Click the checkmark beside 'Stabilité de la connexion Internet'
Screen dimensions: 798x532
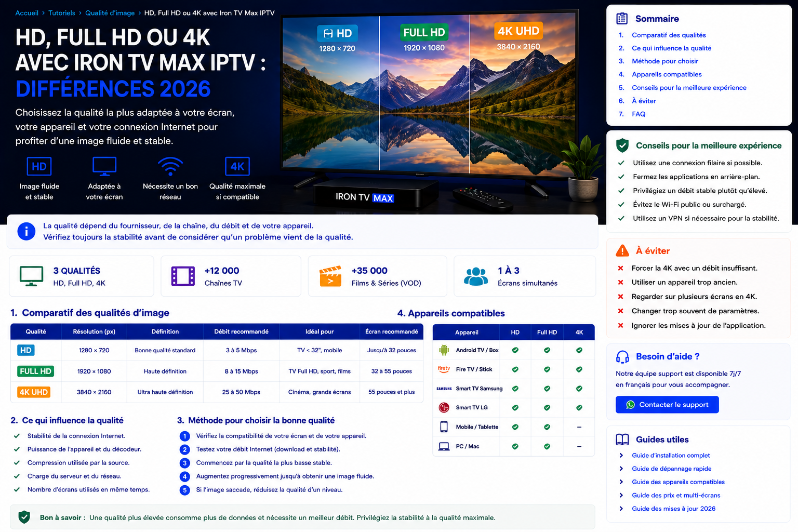[17, 436]
